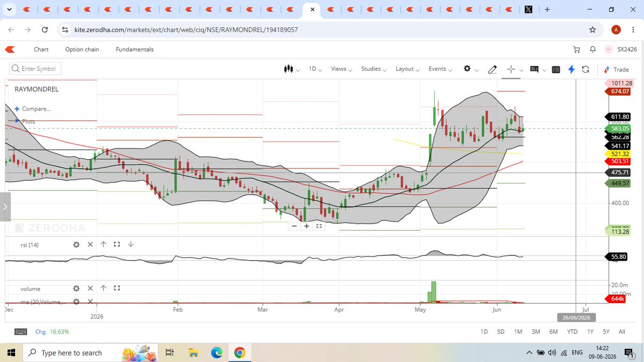
Task: Select the 3M range button
Action: tap(536, 332)
